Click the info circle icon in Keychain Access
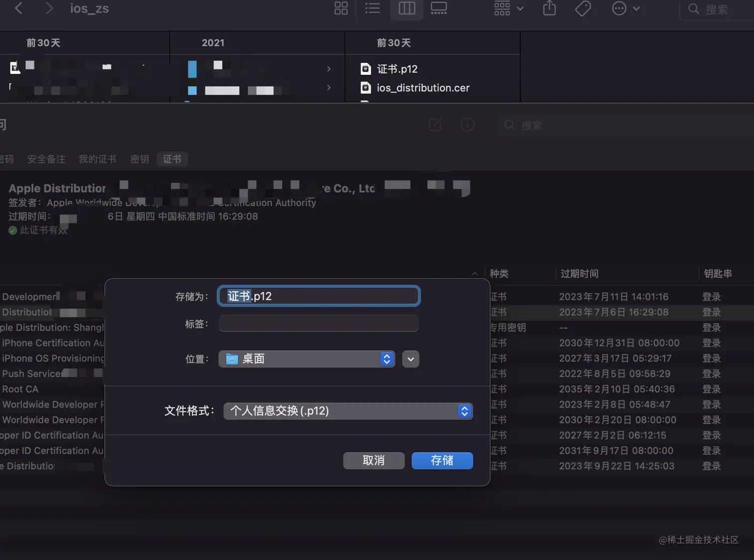This screenshot has height=560, width=754. (x=467, y=125)
